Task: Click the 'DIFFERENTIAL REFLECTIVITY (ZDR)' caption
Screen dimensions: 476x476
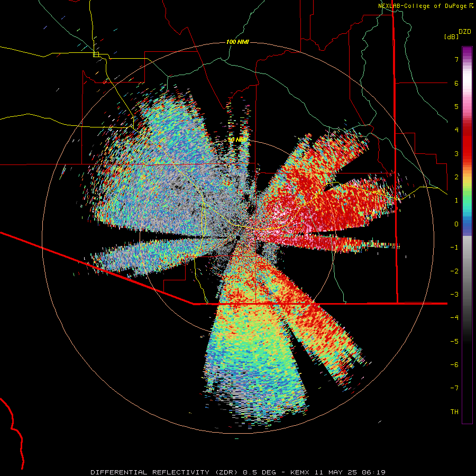Action: (x=165, y=472)
